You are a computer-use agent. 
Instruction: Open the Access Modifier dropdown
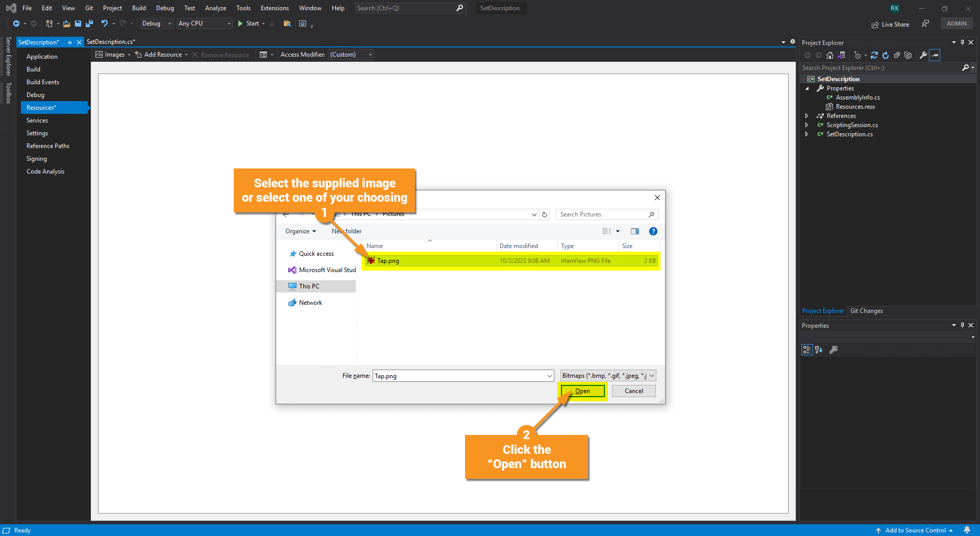(x=351, y=55)
